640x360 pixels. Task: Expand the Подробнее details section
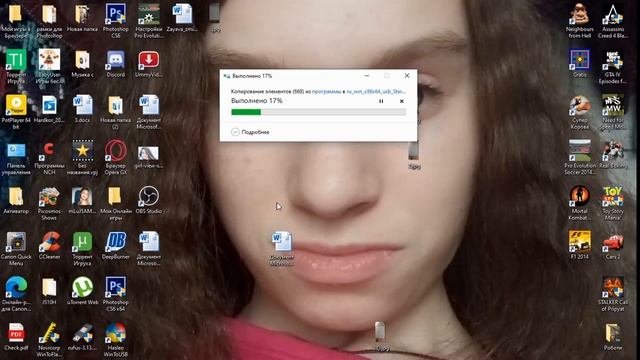pyautogui.click(x=250, y=132)
